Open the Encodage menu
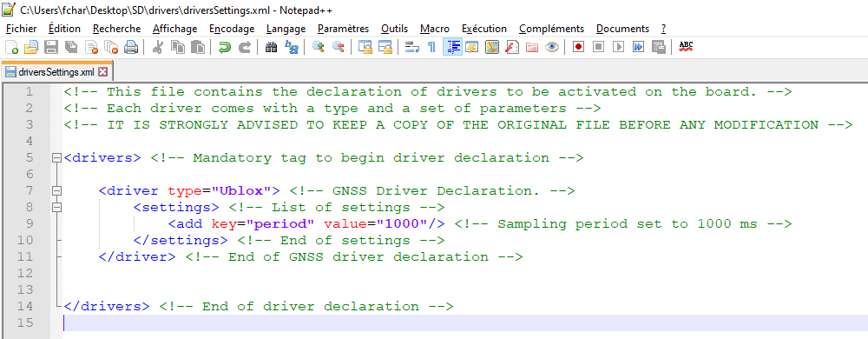Viewport: 868px width, 339px height. click(232, 28)
